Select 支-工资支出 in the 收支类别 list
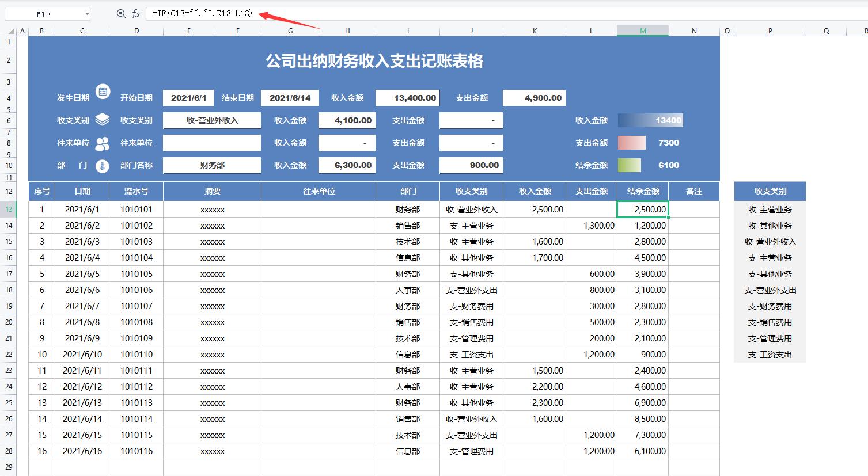868x476 pixels. click(x=770, y=355)
